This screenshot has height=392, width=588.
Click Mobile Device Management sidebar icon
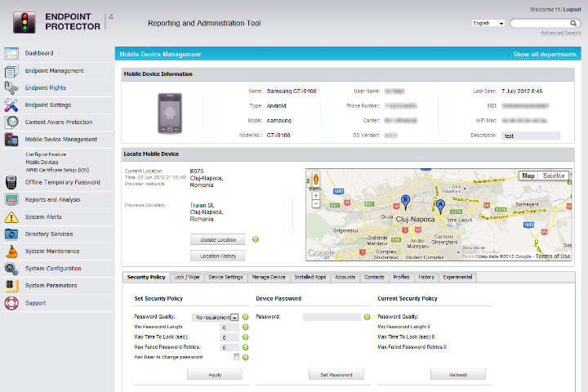(x=11, y=139)
